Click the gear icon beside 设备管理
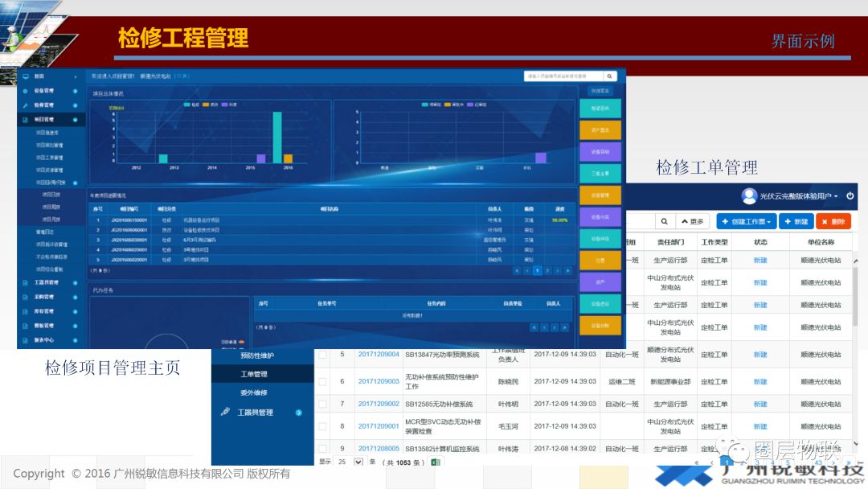 click(x=26, y=91)
